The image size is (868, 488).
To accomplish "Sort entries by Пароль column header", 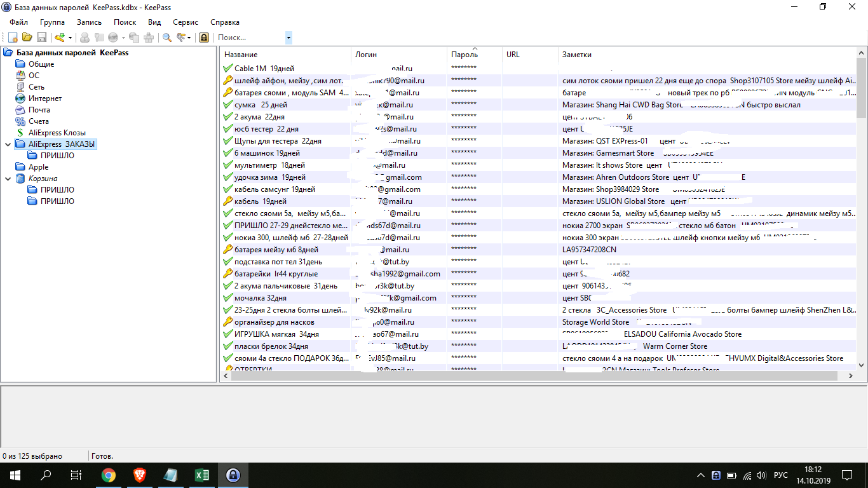I will (x=474, y=55).
